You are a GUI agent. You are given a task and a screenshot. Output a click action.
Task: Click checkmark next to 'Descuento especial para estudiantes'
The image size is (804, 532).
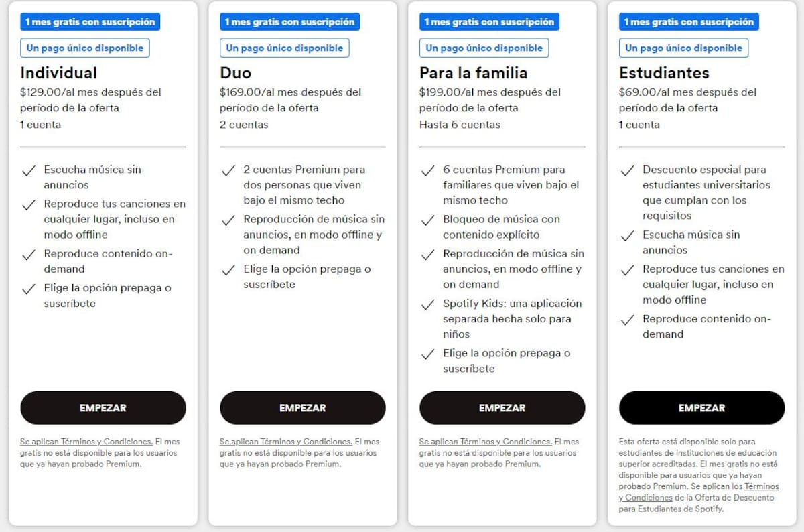point(627,170)
